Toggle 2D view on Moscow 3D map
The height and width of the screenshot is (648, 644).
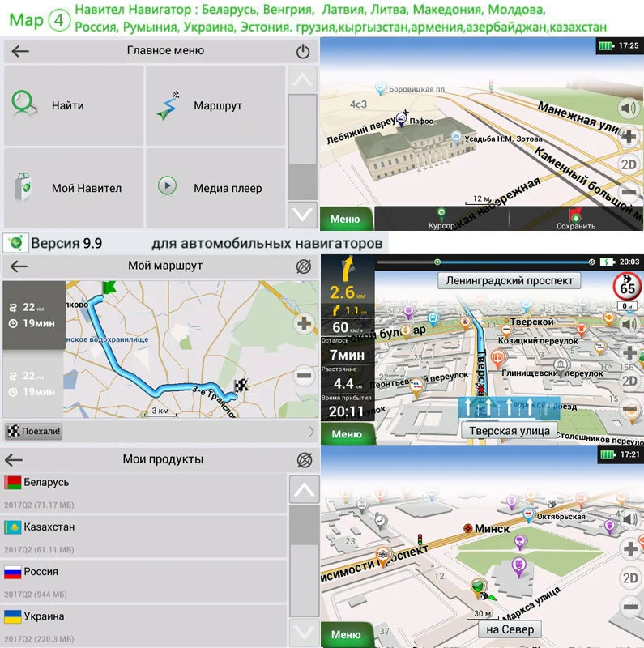[629, 164]
